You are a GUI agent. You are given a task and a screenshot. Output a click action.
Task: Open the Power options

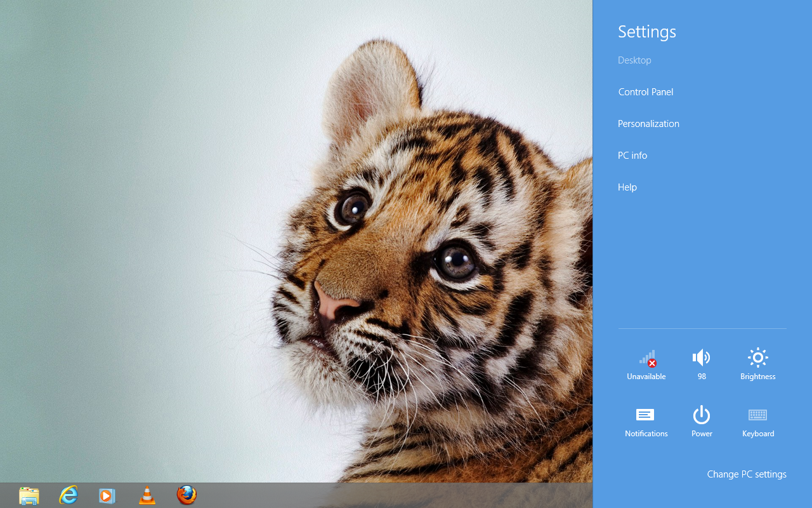click(702, 422)
